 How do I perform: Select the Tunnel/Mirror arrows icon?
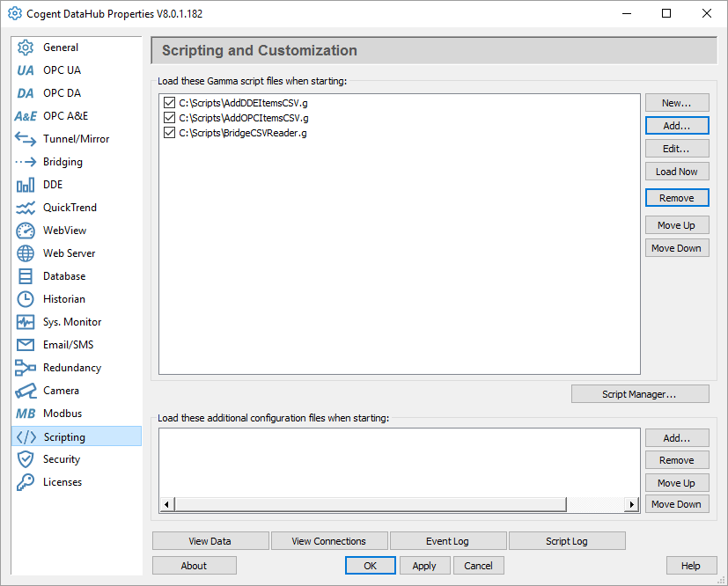[x=26, y=139]
